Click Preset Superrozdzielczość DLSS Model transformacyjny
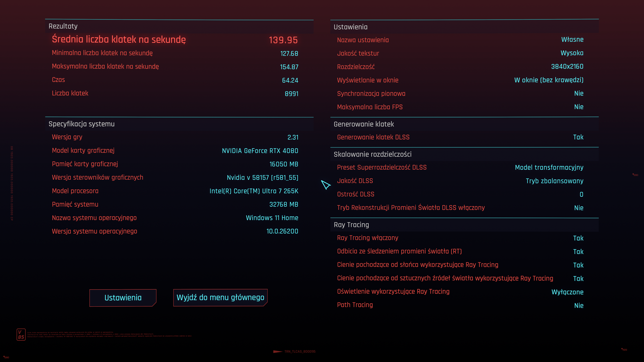644x362 pixels. pyautogui.click(x=549, y=167)
